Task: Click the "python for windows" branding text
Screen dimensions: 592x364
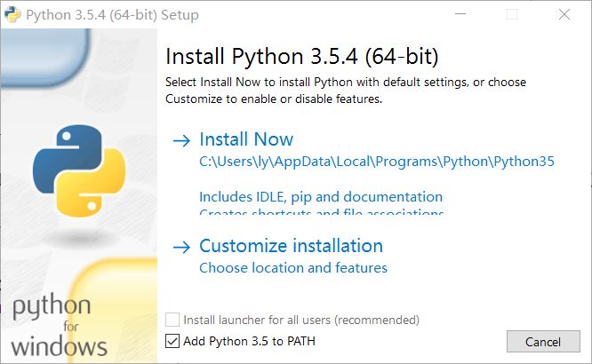Action: (59, 325)
